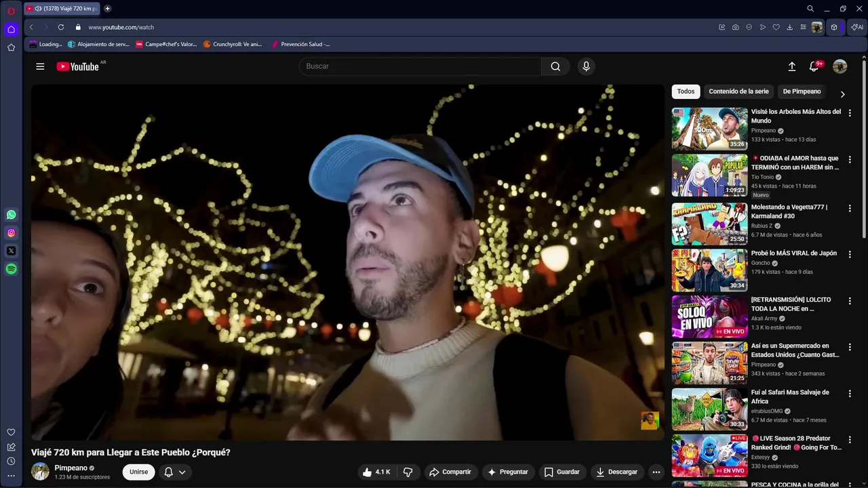This screenshot has height=488, width=868.
Task: Open X (Twitter) in the sidebar
Action: pyautogui.click(x=11, y=251)
